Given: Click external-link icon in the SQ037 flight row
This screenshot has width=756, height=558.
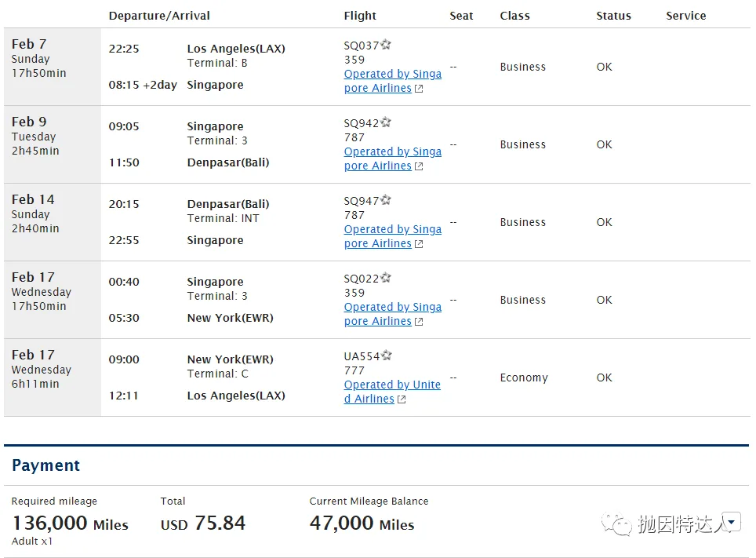Looking at the screenshot, I should 419,89.
